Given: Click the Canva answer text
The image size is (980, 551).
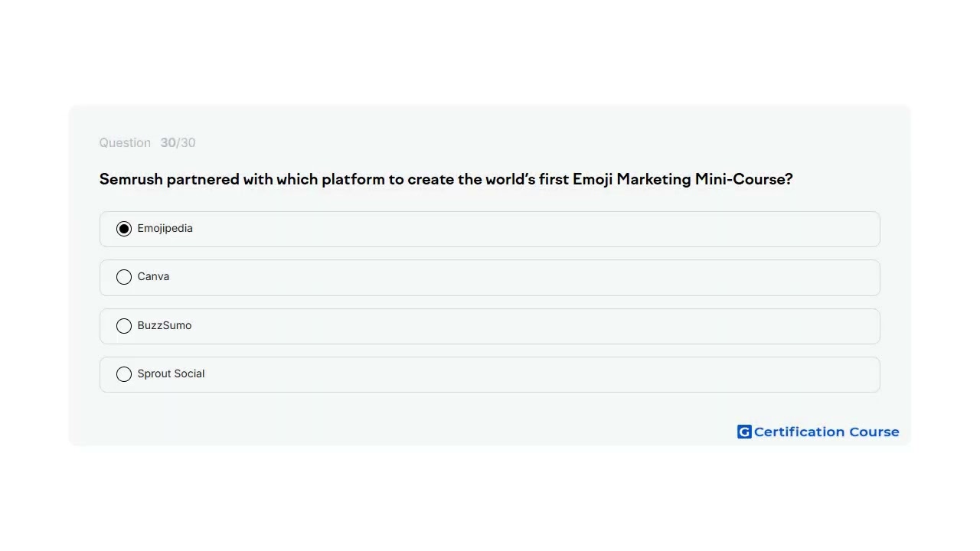Looking at the screenshot, I should point(153,276).
